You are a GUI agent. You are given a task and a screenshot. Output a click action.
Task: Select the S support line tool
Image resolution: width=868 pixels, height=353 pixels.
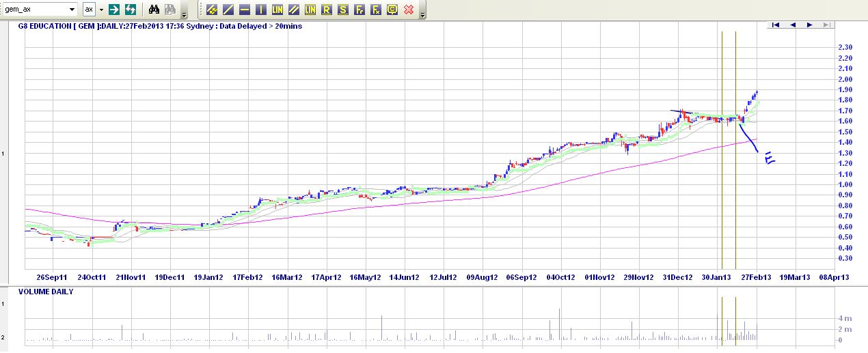point(343,10)
